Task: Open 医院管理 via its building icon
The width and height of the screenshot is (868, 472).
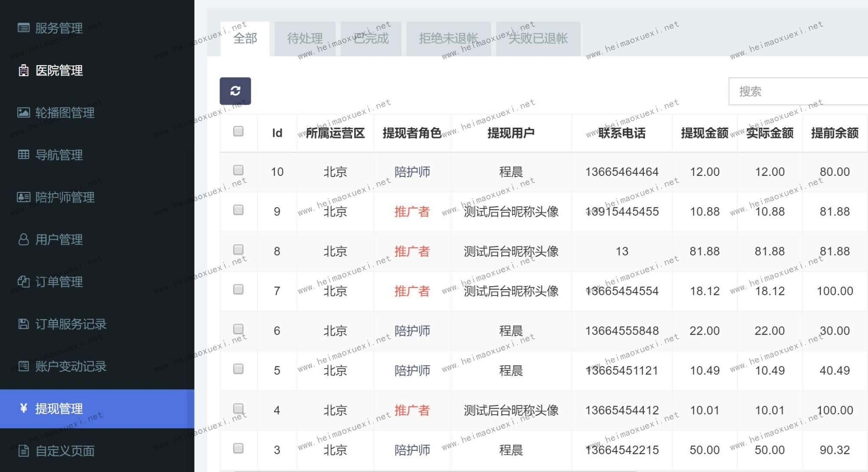Action: tap(23, 70)
